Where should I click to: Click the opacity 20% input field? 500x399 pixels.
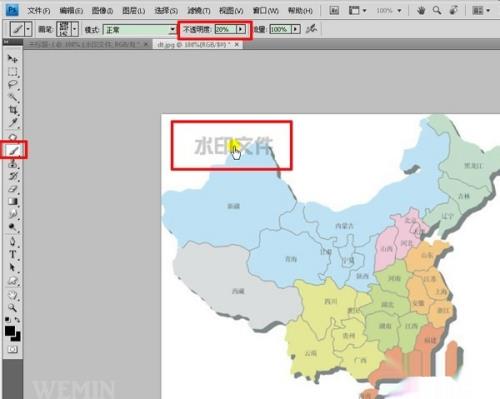pos(226,29)
